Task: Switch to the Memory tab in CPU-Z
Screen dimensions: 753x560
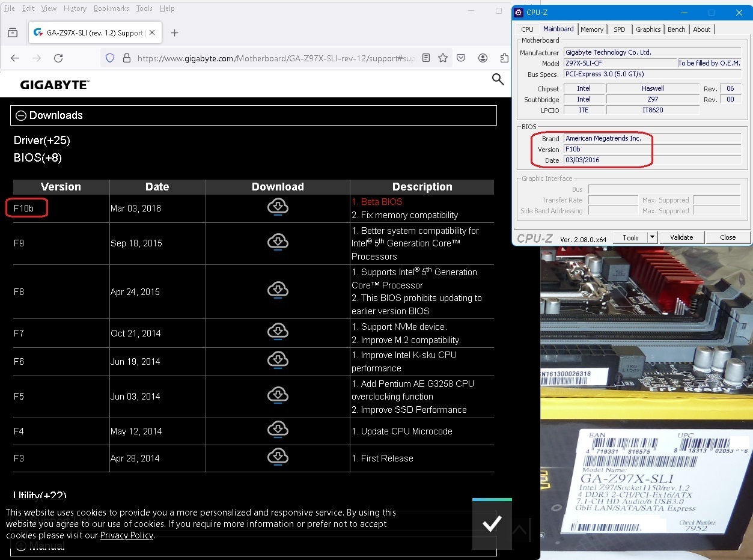Action: pos(592,29)
